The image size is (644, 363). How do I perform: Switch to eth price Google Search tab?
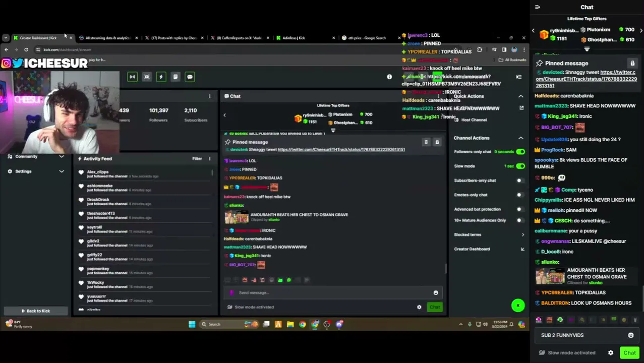click(371, 38)
